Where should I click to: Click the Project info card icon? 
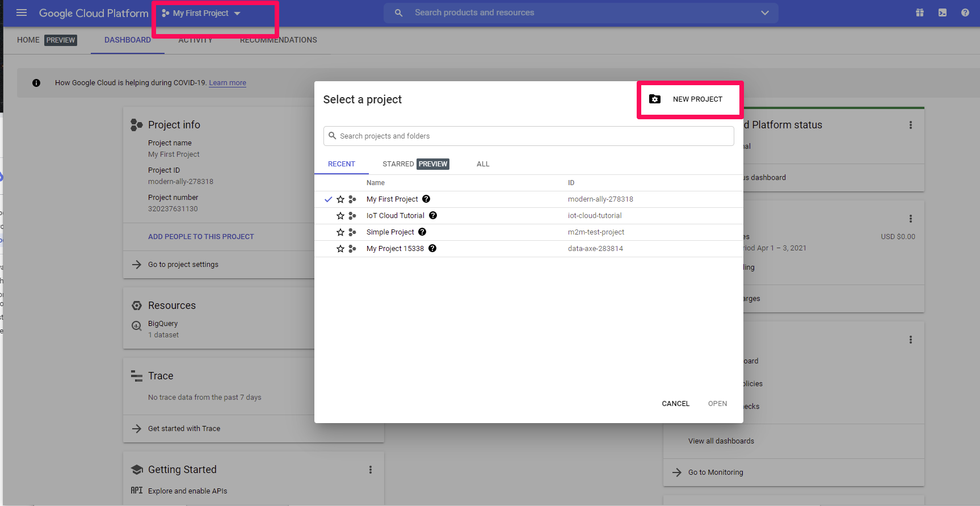click(136, 125)
